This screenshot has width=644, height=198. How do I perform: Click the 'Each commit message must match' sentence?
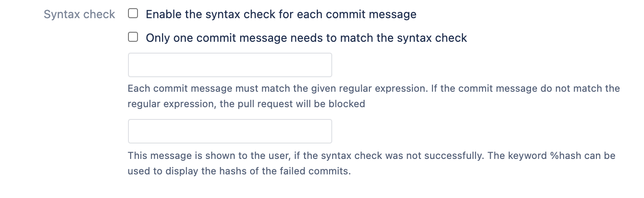[191, 88]
